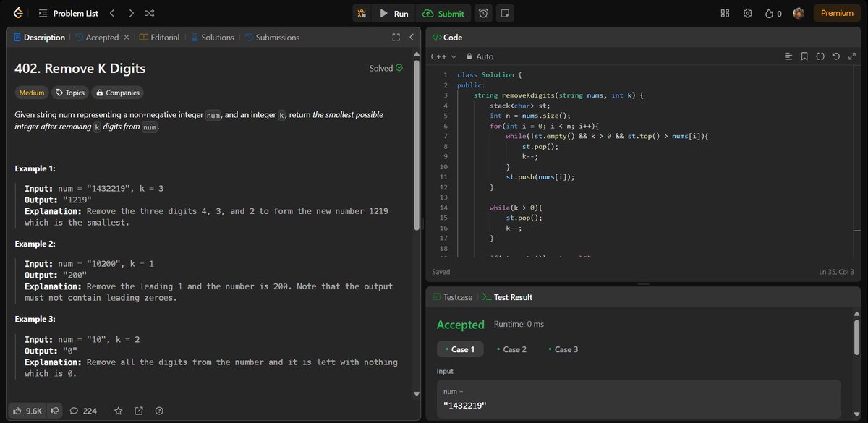The image size is (868, 423).
Task: Select Case 2 result
Action: [x=511, y=349]
